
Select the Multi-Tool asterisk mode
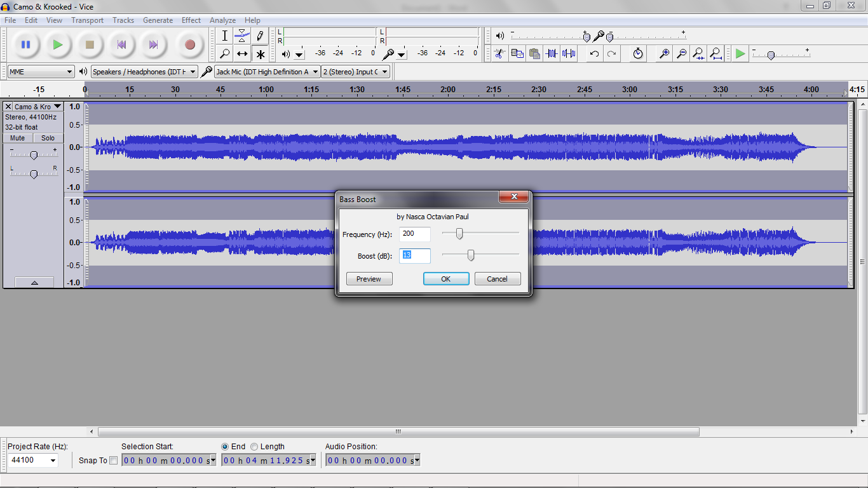pos(260,53)
